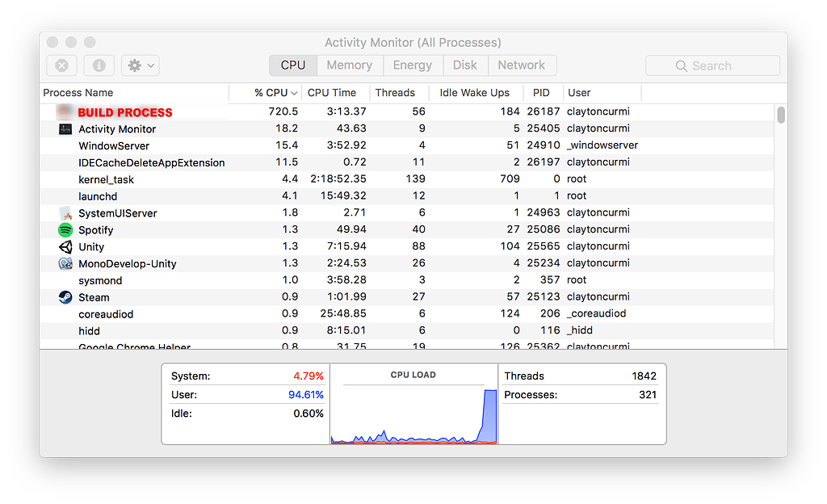Image resolution: width=827 pixels, height=504 pixels.
Task: Click the quit process X toolbar icon
Action: (61, 65)
